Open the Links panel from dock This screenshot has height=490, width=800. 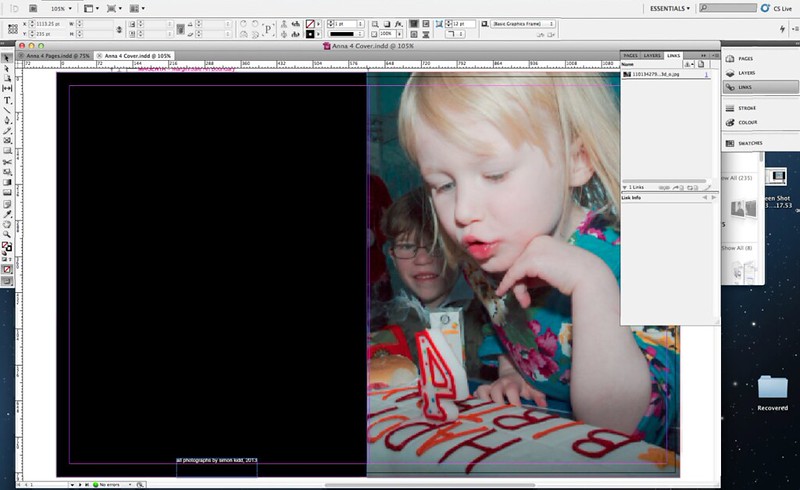click(x=761, y=87)
